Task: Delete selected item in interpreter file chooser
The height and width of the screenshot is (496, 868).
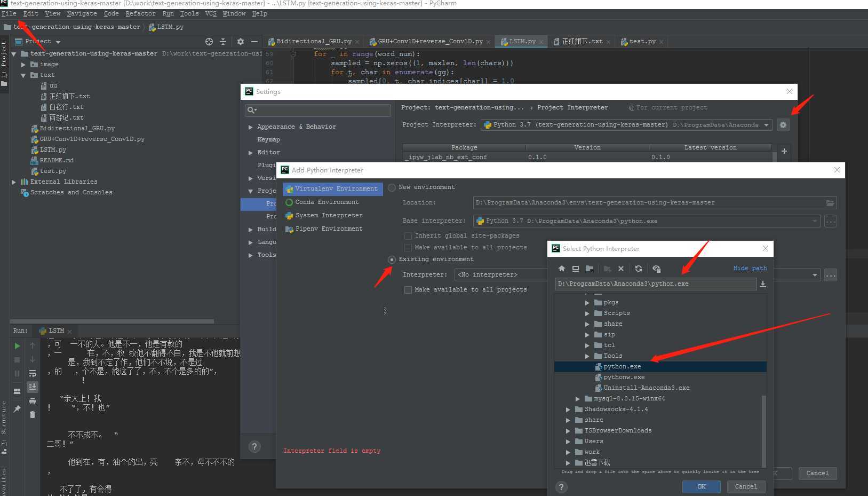Action: (621, 269)
